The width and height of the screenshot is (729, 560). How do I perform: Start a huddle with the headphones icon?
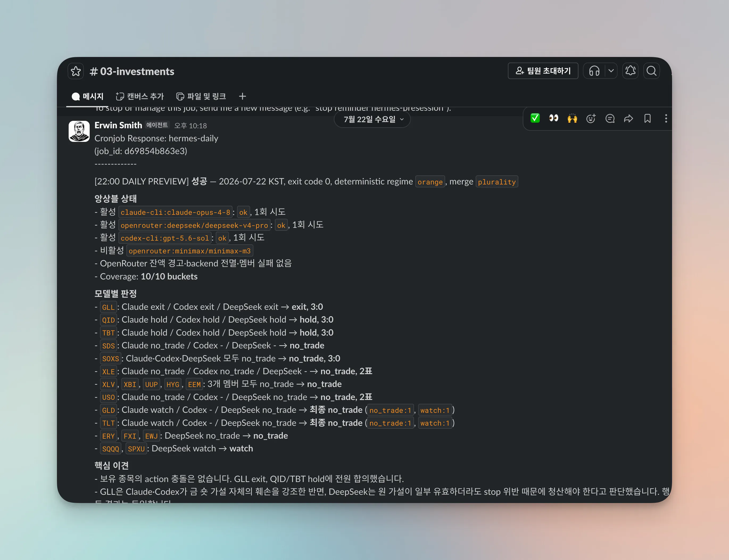(x=594, y=71)
